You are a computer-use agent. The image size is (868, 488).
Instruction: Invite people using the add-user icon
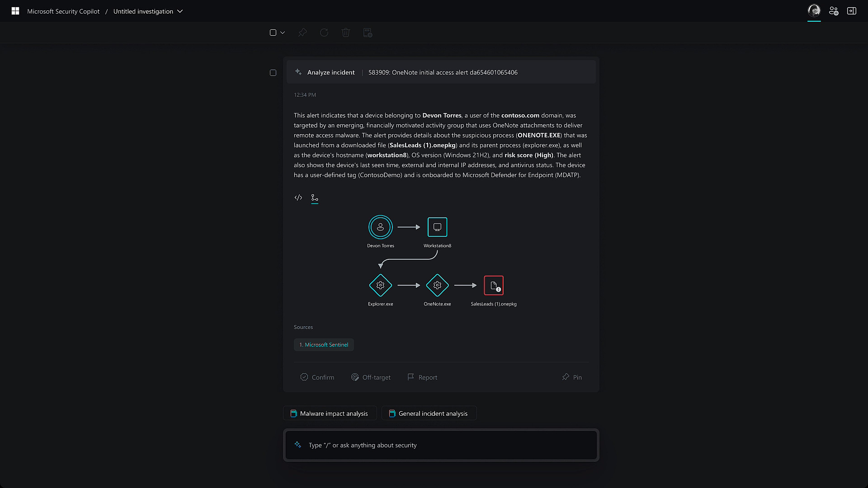click(x=834, y=11)
